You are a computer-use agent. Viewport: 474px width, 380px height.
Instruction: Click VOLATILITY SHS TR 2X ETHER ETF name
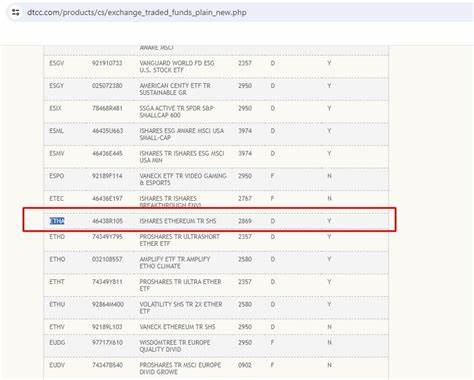pos(181,308)
